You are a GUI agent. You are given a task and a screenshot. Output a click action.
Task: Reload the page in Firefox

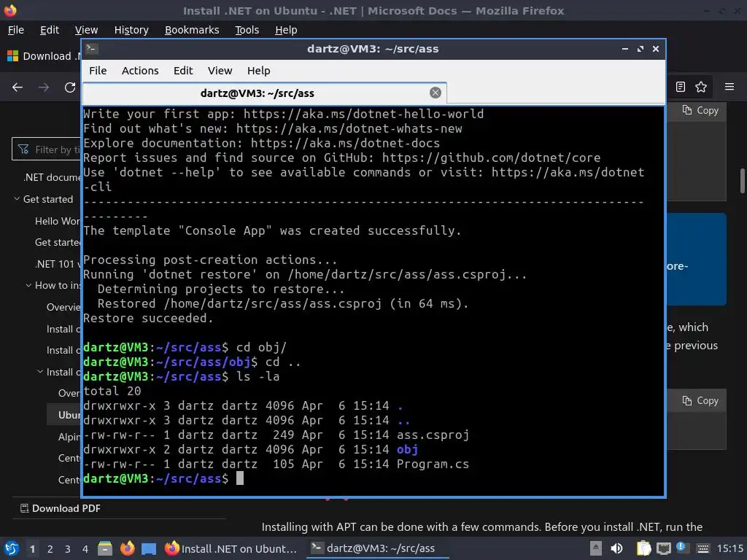[70, 87]
